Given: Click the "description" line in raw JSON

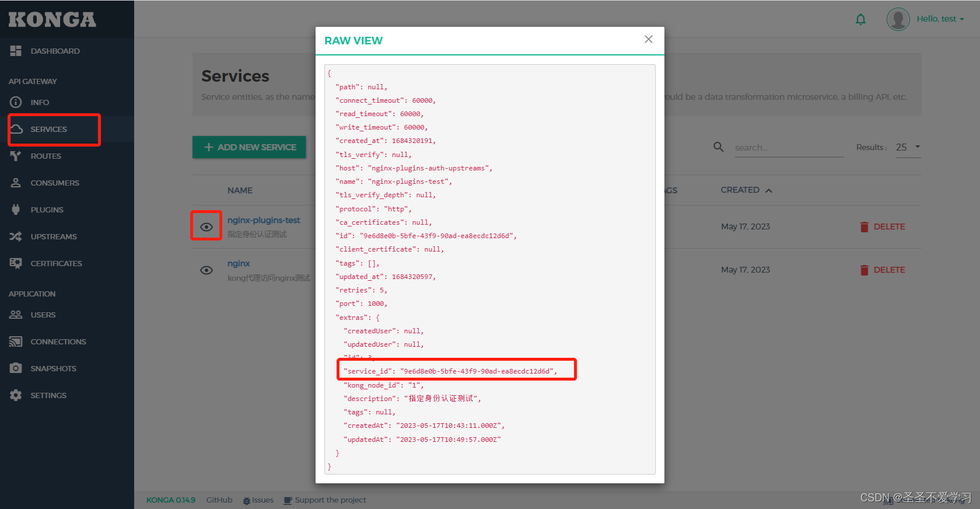Looking at the screenshot, I should [x=412, y=398].
